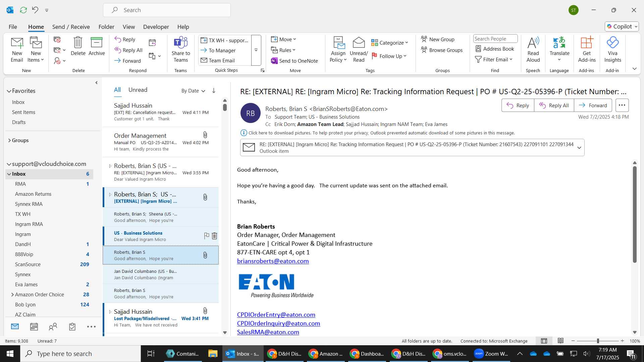Delete US - Business Solutions message via trash icon

tap(214, 236)
